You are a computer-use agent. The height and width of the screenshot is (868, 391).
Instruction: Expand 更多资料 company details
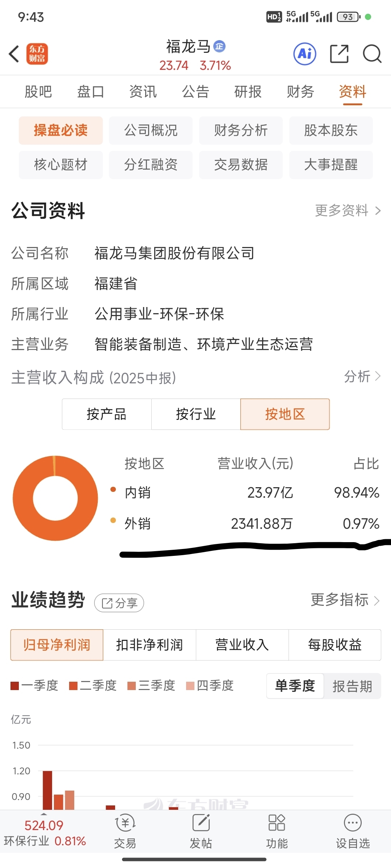[x=348, y=210]
